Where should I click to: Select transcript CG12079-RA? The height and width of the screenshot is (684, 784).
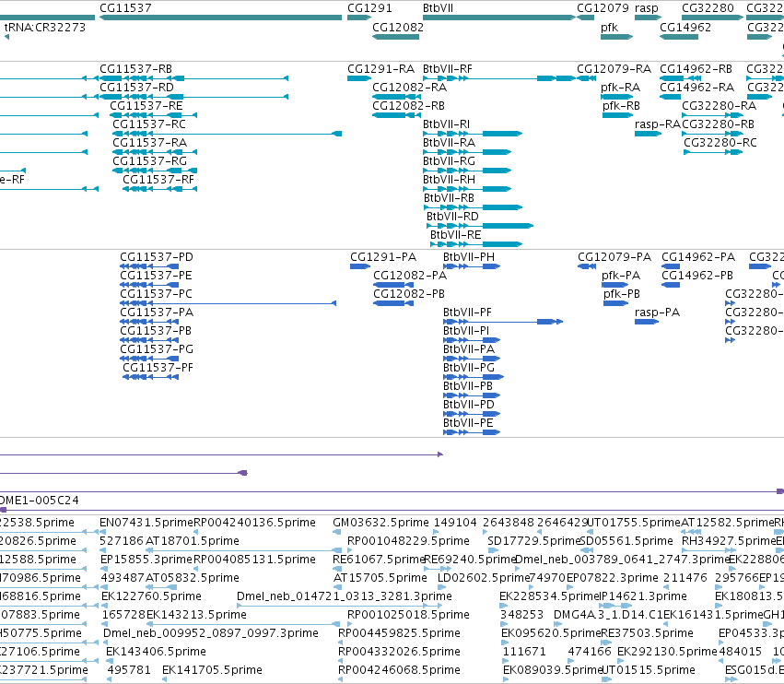pos(614,69)
